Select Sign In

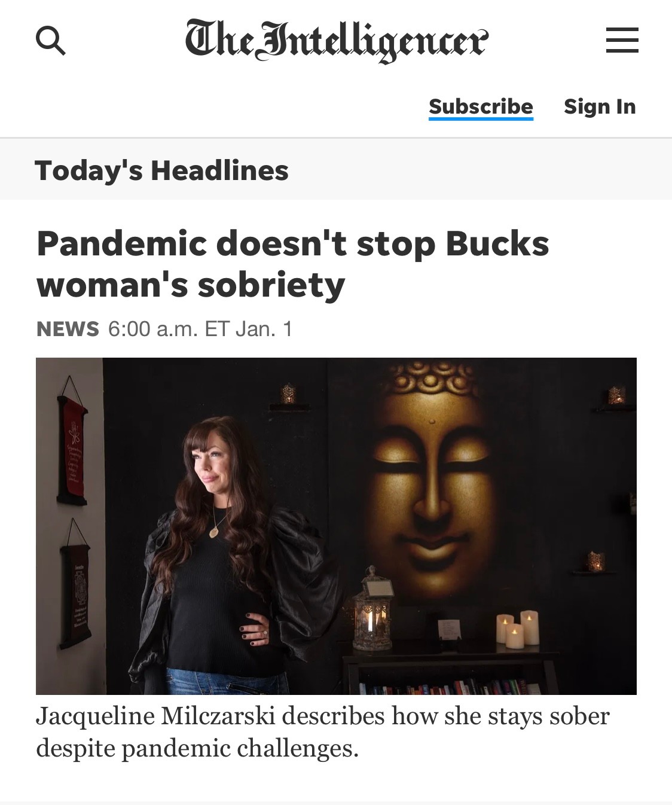(600, 106)
